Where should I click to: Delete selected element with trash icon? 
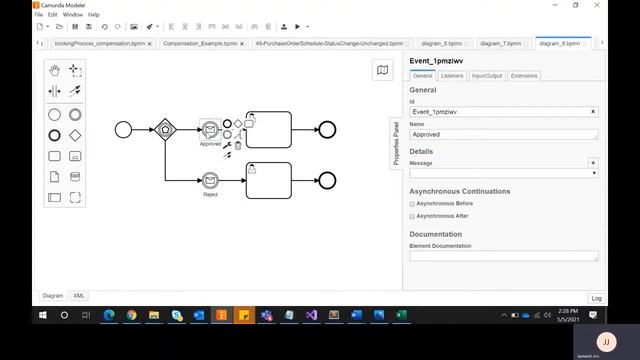pyautogui.click(x=238, y=145)
